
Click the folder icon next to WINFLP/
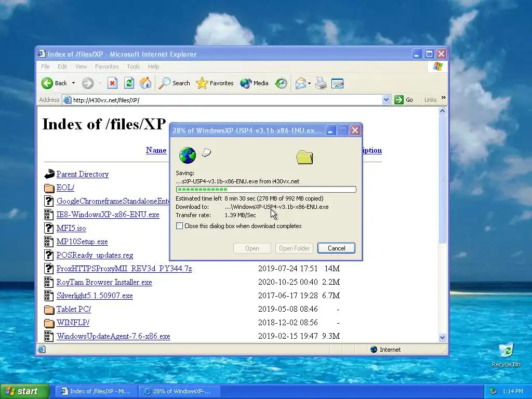(x=49, y=323)
